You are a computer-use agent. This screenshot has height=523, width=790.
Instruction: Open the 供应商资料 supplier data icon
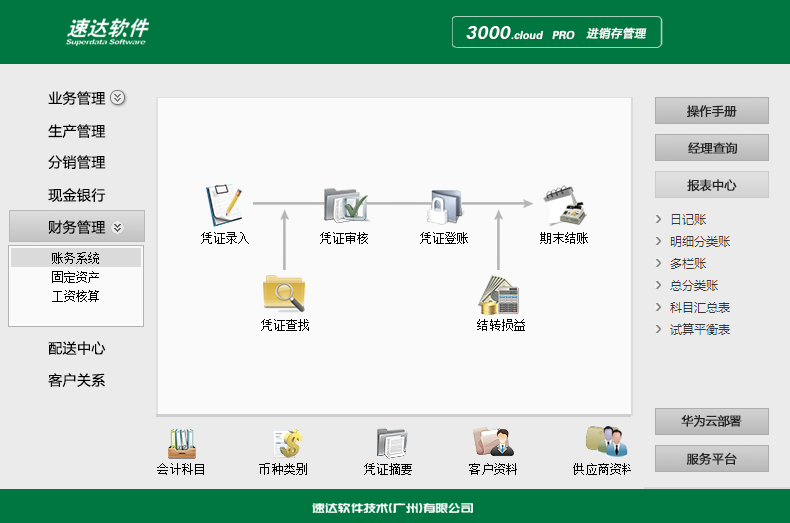pos(607,441)
